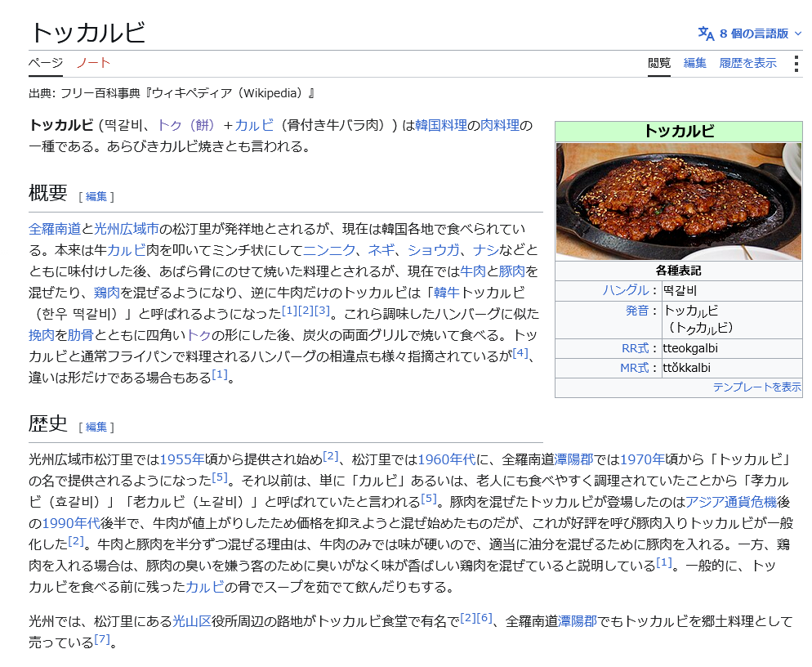Open the 牛肉 link
Image resolution: width=812 pixels, height=667 pixels.
(x=473, y=271)
